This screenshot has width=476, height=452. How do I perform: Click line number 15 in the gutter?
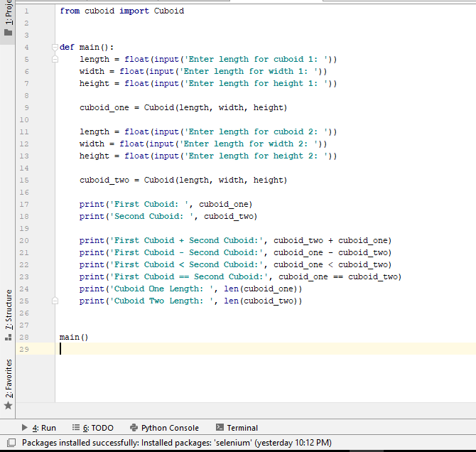tap(24, 180)
